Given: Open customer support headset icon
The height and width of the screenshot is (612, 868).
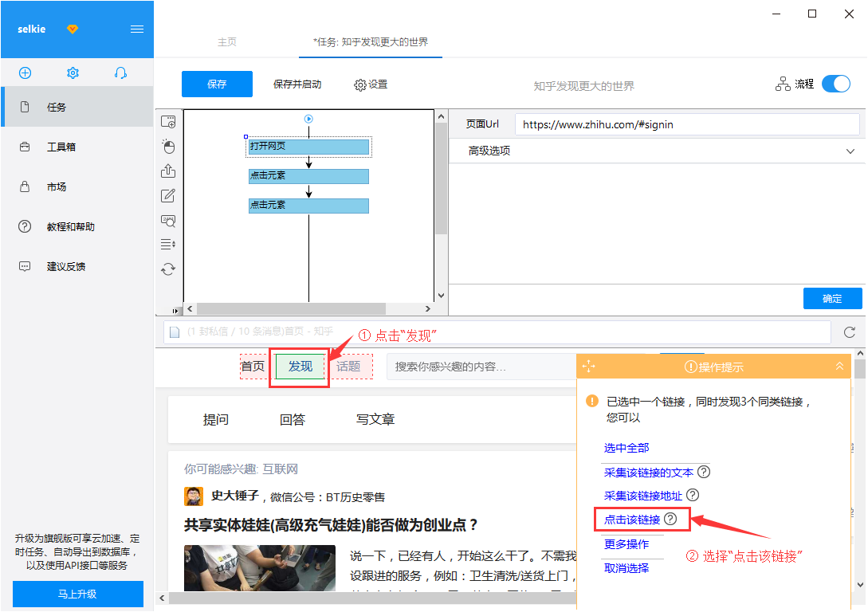Looking at the screenshot, I should tap(120, 73).
